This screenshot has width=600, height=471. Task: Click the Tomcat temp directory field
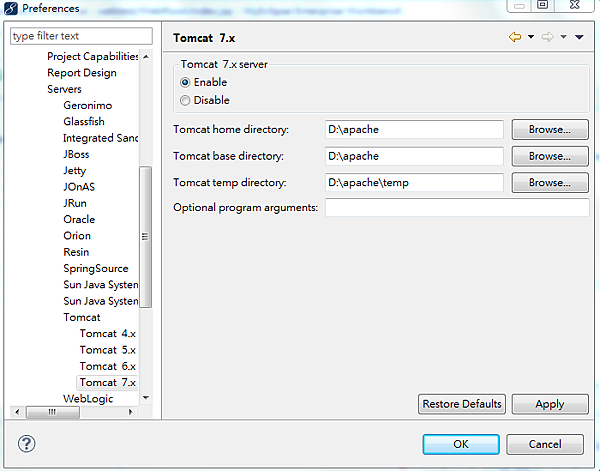(414, 183)
